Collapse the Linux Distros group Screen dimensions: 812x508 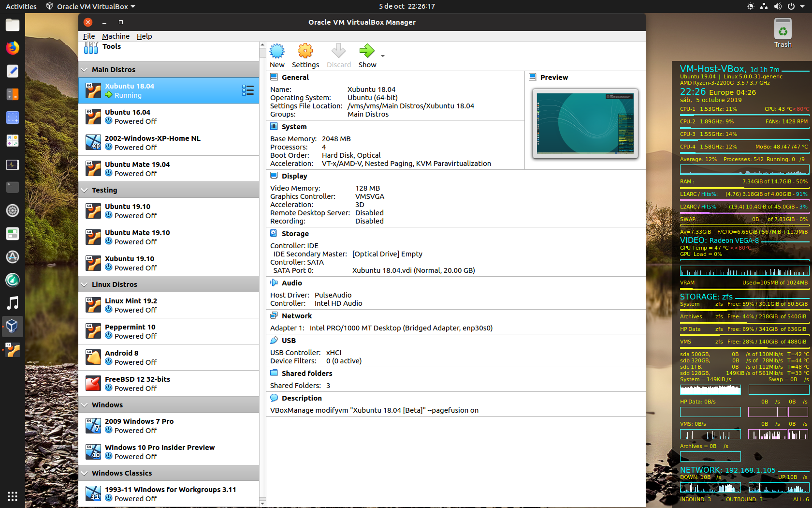(x=84, y=284)
